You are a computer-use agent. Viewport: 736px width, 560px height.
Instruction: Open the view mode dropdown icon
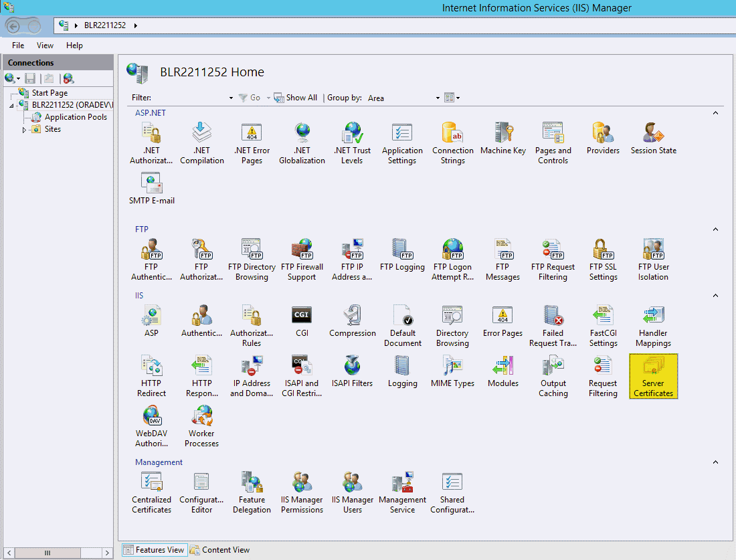452,98
